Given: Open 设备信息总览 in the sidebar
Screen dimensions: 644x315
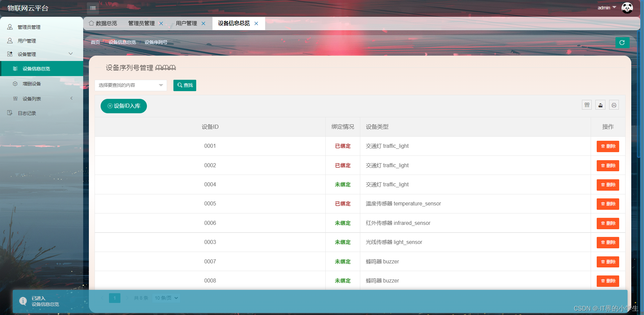Looking at the screenshot, I should click(x=42, y=69).
